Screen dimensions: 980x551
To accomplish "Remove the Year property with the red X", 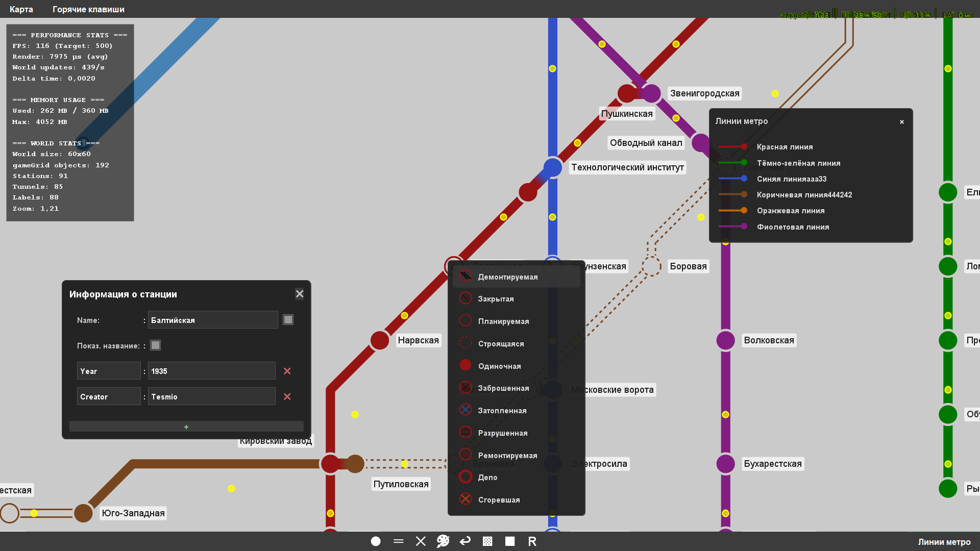I will point(287,371).
